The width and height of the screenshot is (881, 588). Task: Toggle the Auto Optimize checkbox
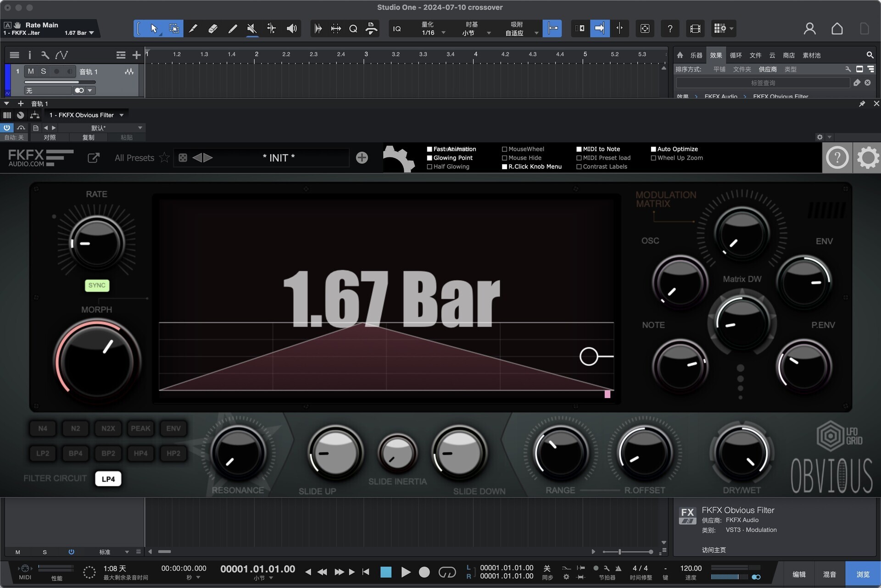pos(653,149)
